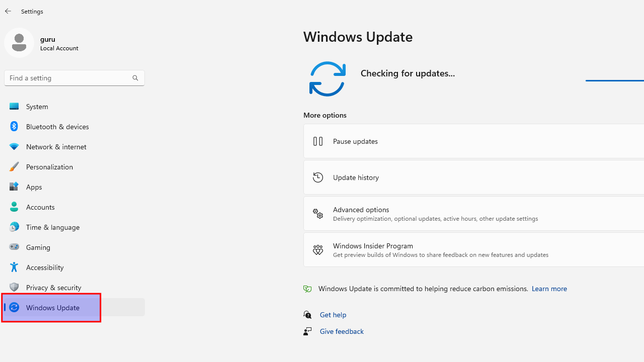This screenshot has height=362, width=644.
Task: Open the System settings category
Action: point(74,107)
